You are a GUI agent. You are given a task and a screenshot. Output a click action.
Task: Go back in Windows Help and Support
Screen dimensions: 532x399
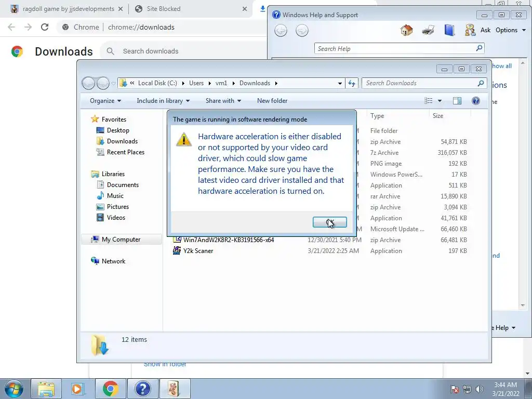click(x=281, y=31)
